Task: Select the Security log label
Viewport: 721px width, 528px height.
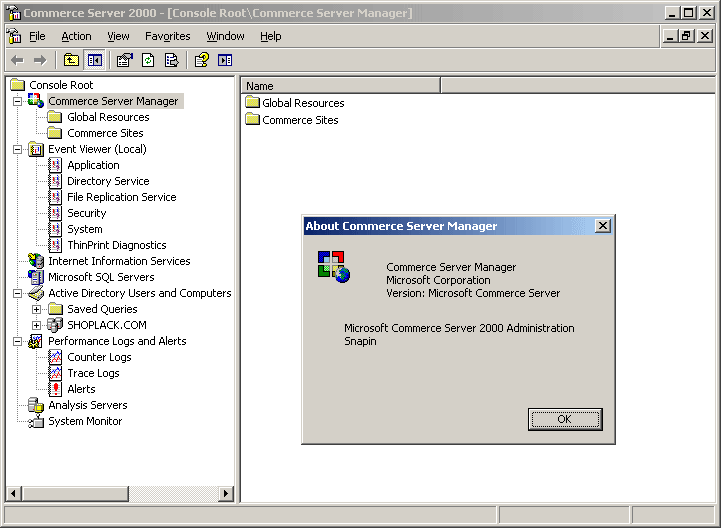Action: click(86, 213)
